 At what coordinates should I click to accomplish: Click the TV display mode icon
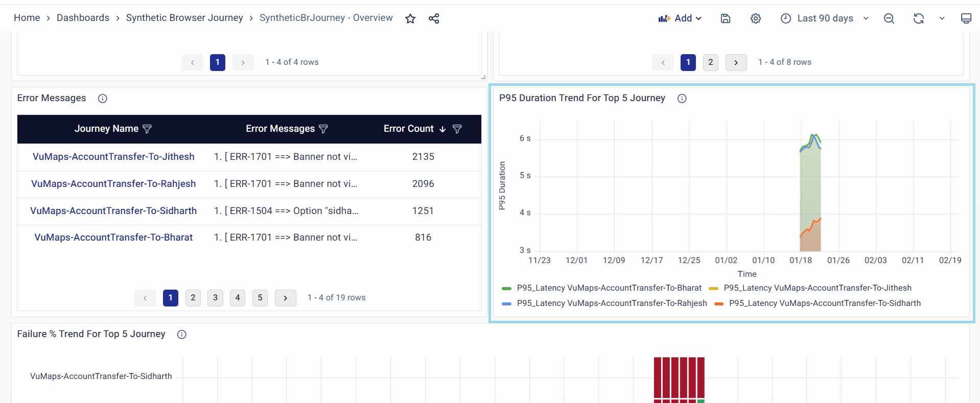pyautogui.click(x=966, y=19)
